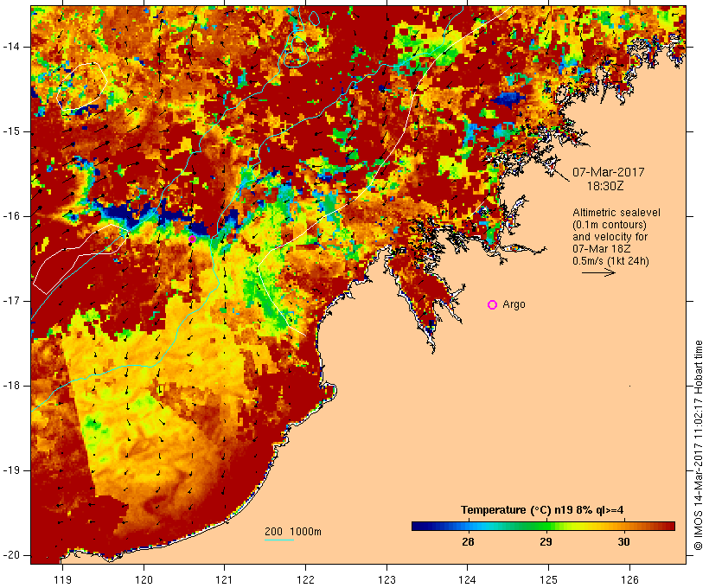This screenshot has width=709, height=588.
Task: Click the dark blue end of temperature colorbar
Action: click(417, 526)
